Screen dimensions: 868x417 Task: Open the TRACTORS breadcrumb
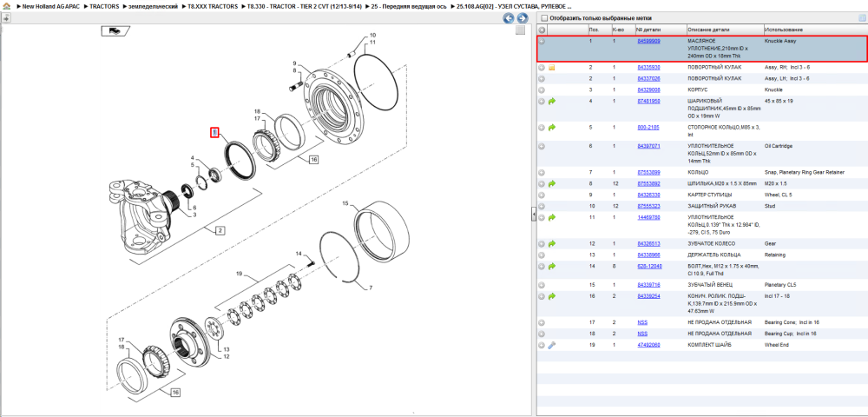[103, 6]
